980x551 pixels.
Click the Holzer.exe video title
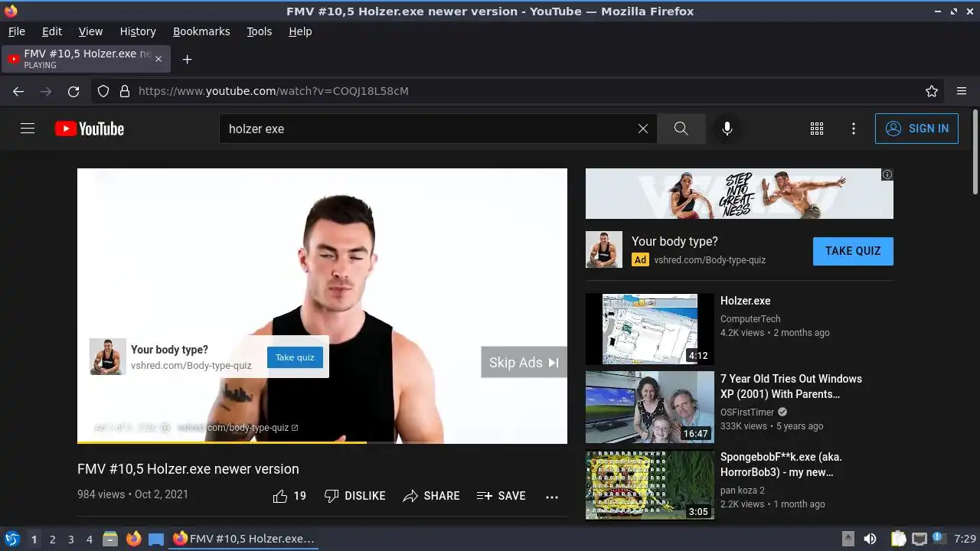coord(745,301)
